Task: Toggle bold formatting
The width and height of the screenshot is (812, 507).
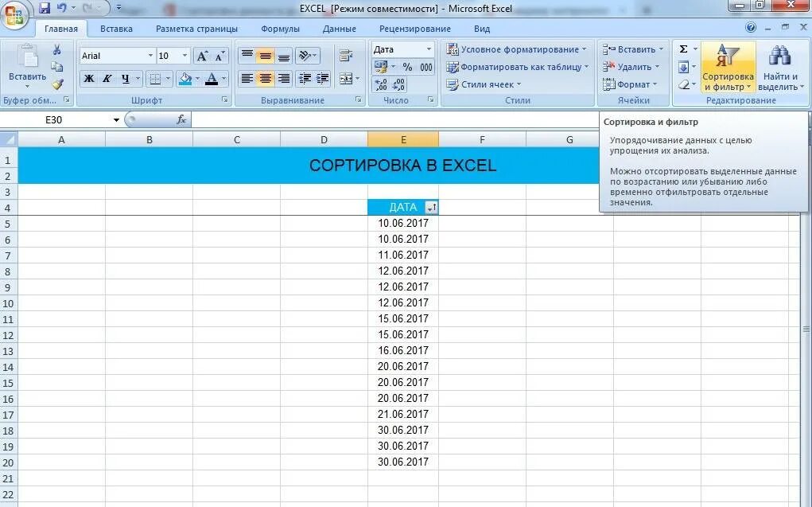Action: point(89,79)
